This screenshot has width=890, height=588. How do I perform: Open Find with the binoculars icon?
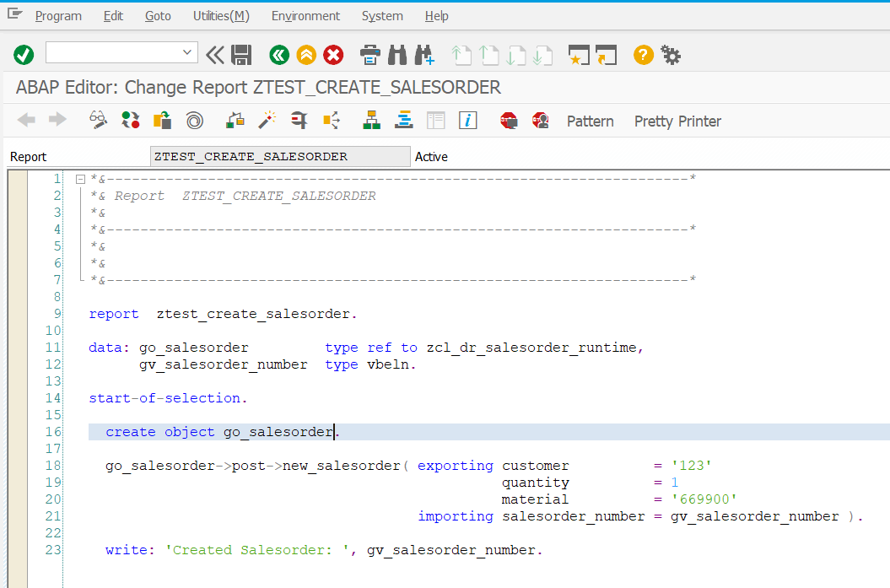(398, 56)
